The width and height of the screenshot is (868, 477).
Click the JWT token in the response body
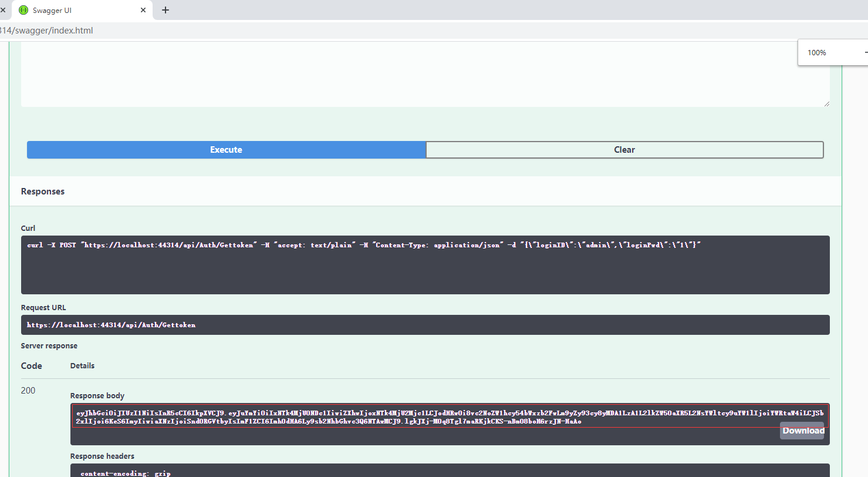tap(450, 417)
